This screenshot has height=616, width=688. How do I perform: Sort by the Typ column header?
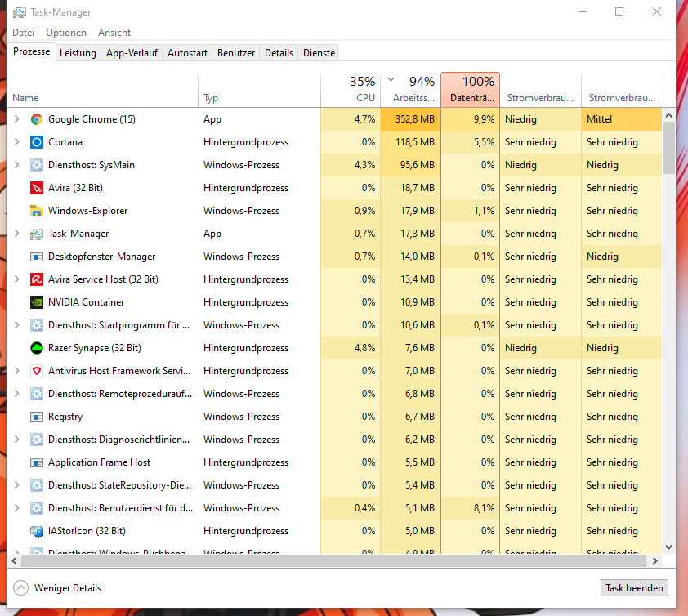(x=260, y=90)
